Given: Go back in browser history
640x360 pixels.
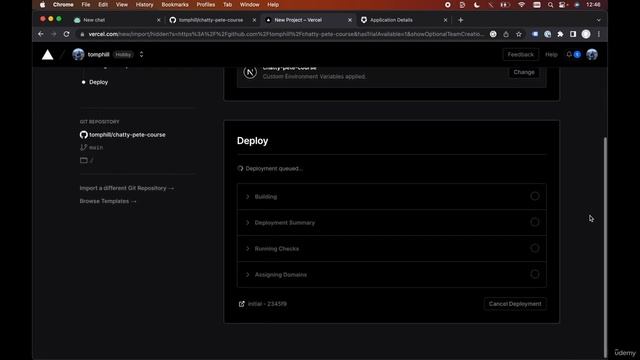Looking at the screenshot, I should point(41,34).
